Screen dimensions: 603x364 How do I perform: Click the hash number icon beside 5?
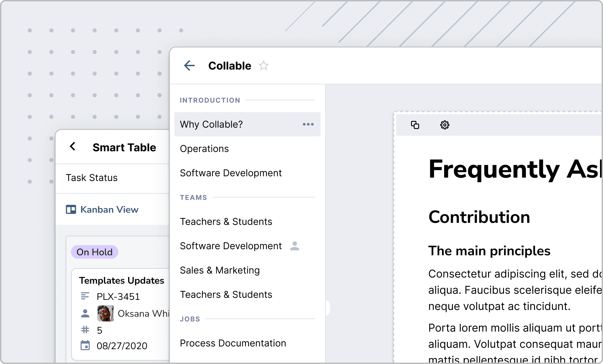[x=85, y=330]
